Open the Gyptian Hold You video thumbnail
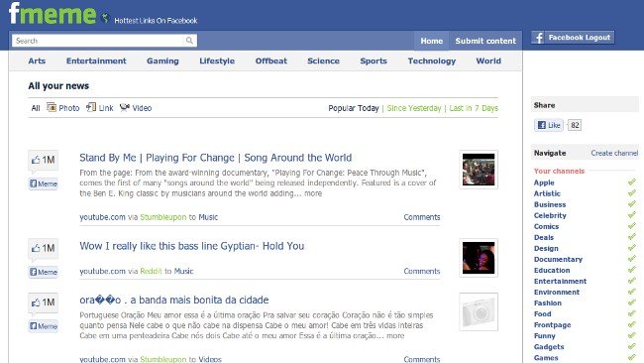The image size is (644, 363). click(x=479, y=258)
